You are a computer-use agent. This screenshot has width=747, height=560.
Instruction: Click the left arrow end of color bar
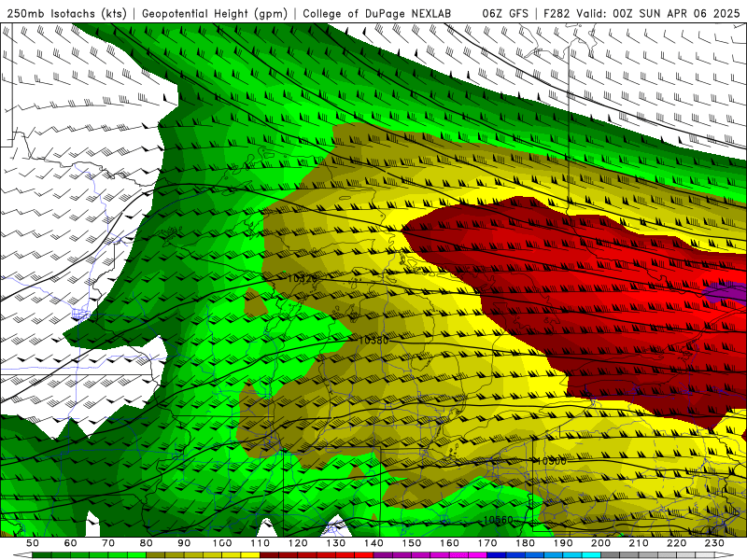22,554
